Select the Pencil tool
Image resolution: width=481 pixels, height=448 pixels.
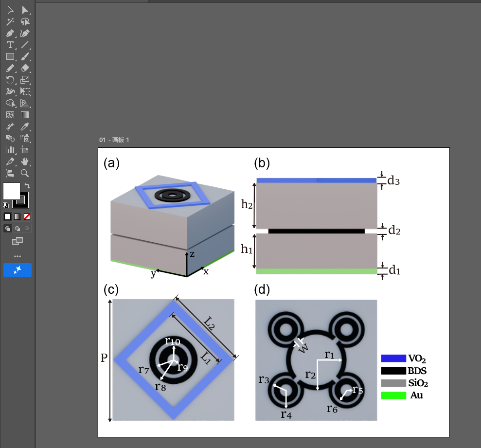pyautogui.click(x=10, y=69)
